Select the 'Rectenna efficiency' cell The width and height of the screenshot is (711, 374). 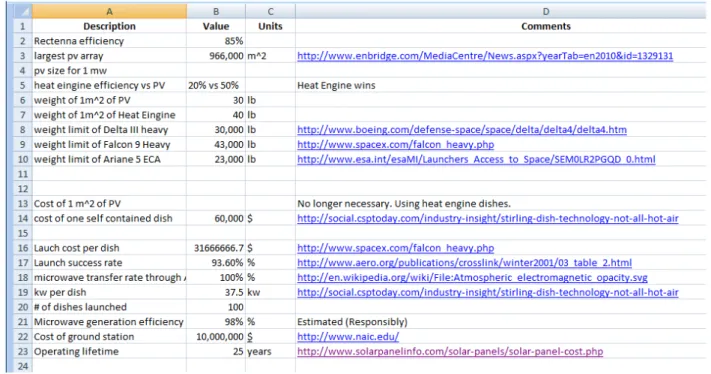click(109, 41)
